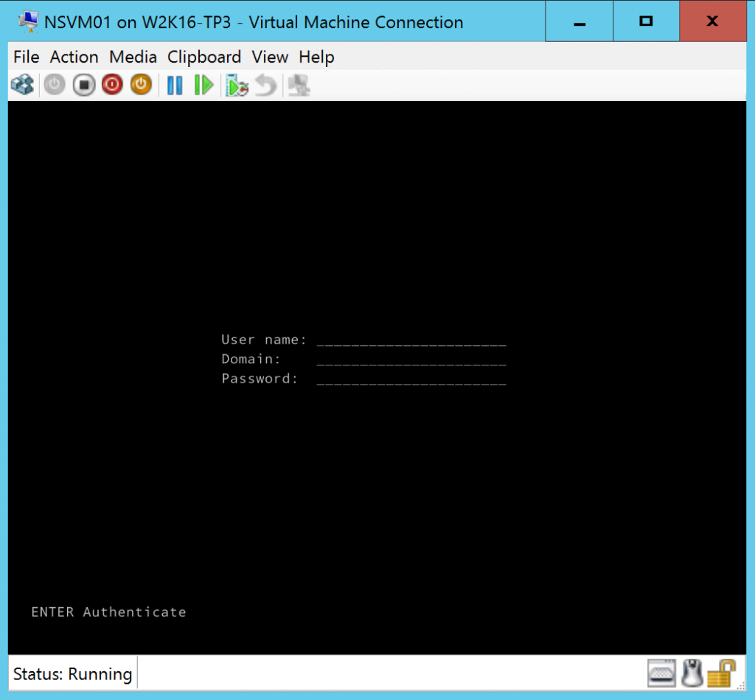Open the View menu
The width and height of the screenshot is (755, 700).
point(270,57)
